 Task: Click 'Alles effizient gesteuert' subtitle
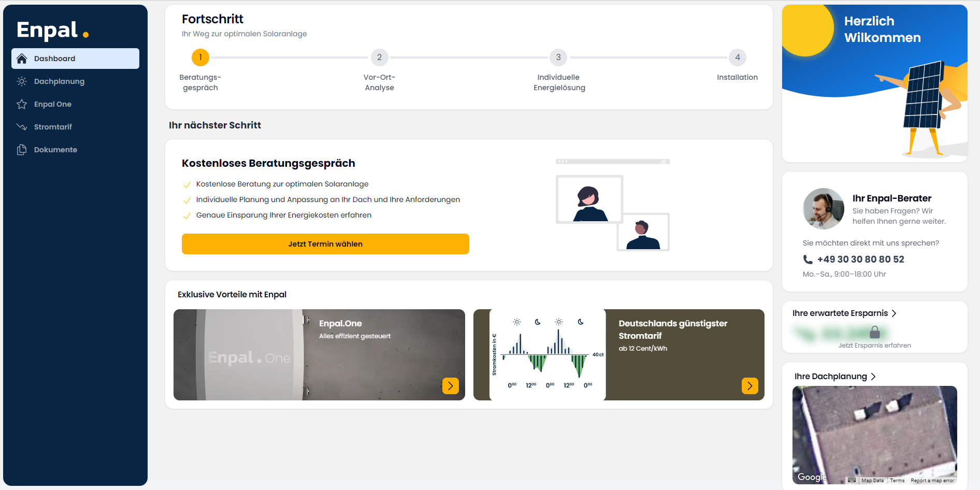(x=355, y=336)
